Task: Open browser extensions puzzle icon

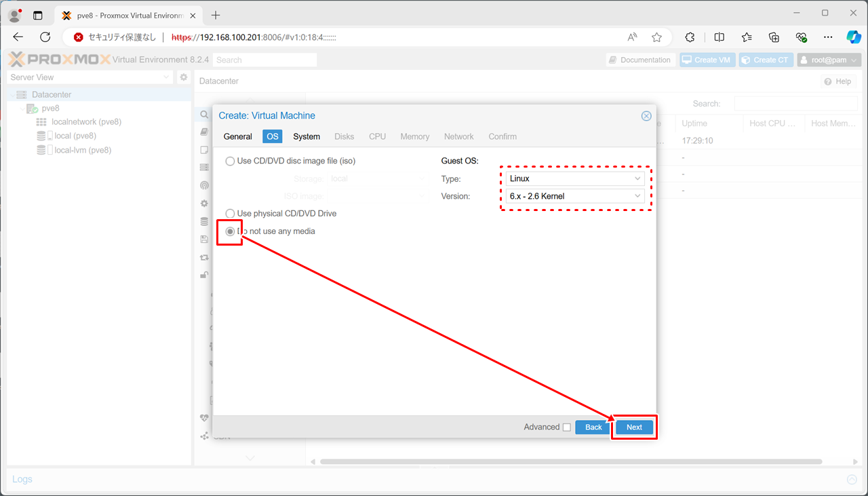Action: pos(690,37)
